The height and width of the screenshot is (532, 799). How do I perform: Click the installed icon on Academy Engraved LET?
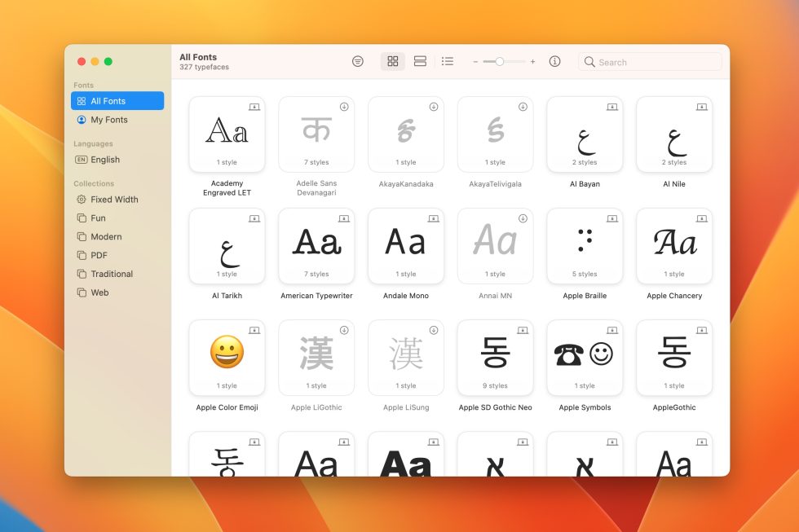[x=254, y=107]
